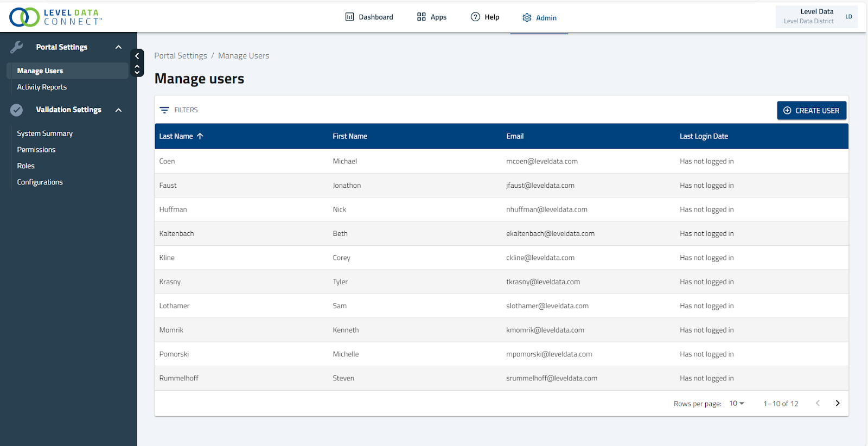Click the tkrasny@leveldata.com email
The image size is (868, 446).
coord(543,282)
